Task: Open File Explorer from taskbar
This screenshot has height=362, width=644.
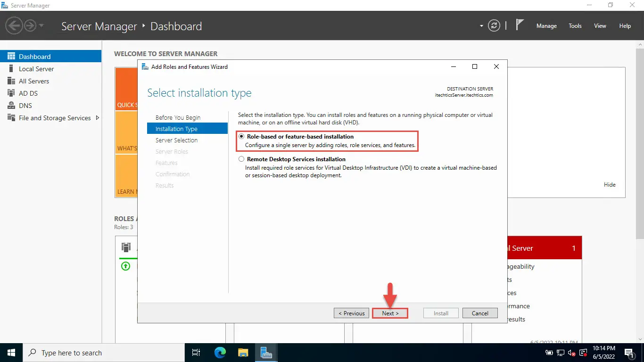Action: pos(243,353)
